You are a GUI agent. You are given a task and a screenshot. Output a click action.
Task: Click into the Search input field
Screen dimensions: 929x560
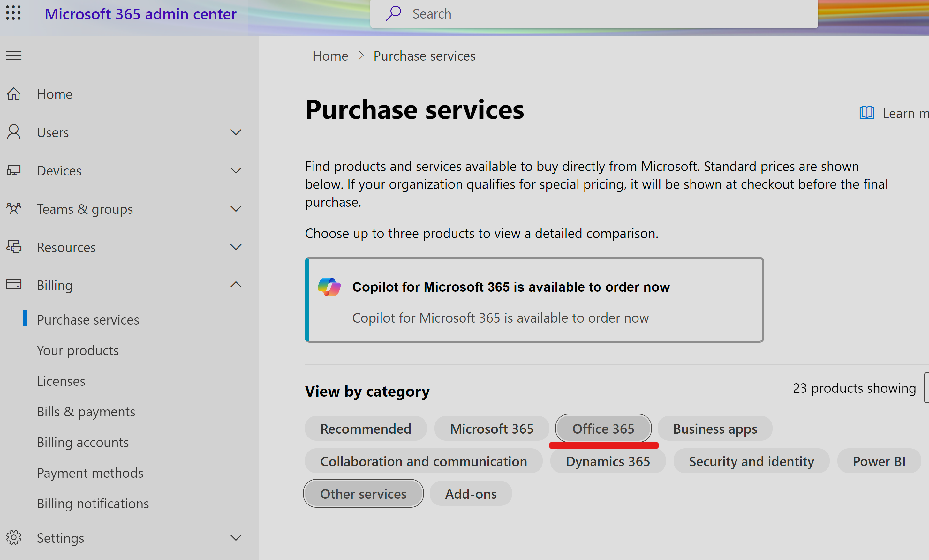point(594,14)
